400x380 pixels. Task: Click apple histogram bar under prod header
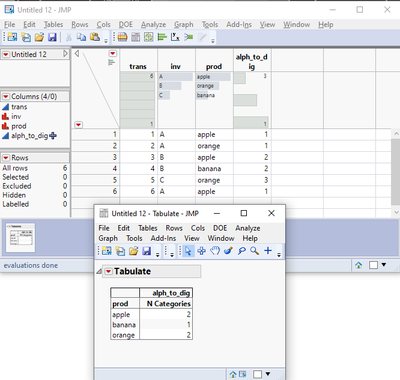coord(213,77)
